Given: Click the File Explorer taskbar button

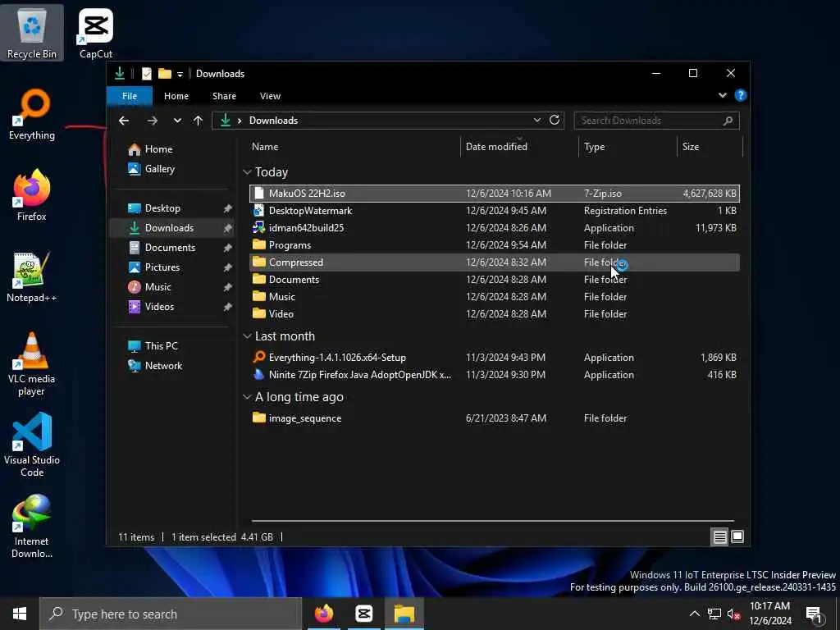Looking at the screenshot, I should (404, 614).
